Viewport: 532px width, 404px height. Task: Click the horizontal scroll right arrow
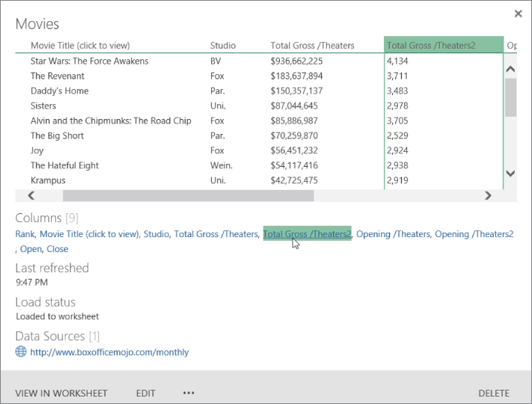(x=488, y=195)
